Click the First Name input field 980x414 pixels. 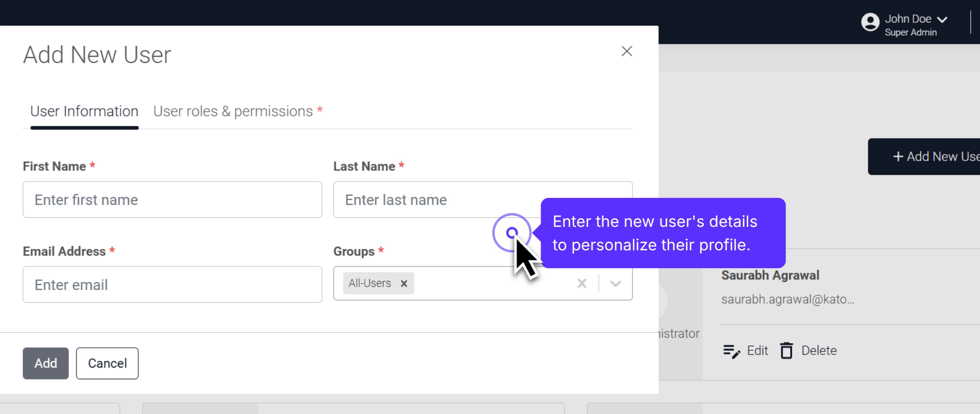(172, 199)
